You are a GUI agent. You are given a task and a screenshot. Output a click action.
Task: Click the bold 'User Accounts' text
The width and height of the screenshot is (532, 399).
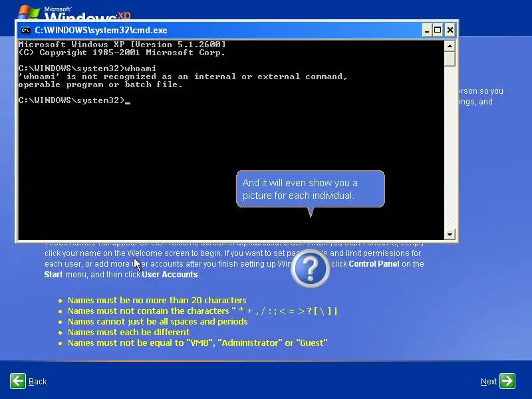tap(170, 275)
